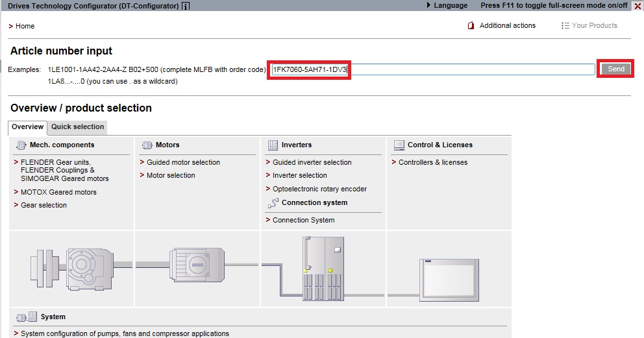Switch to the Quick selection tab
The height and width of the screenshot is (338, 644).
(x=77, y=127)
